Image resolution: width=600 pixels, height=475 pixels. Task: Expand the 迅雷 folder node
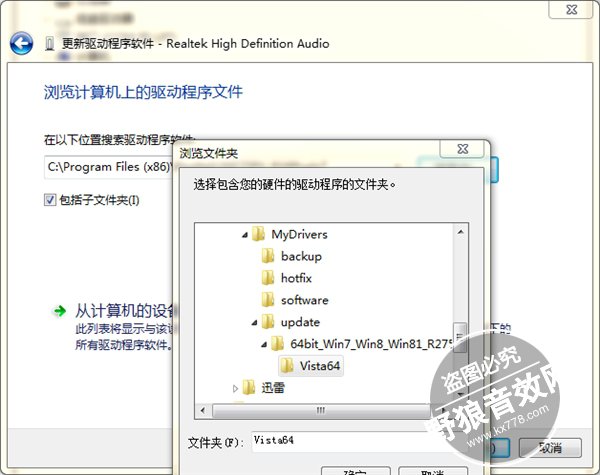click(235, 389)
